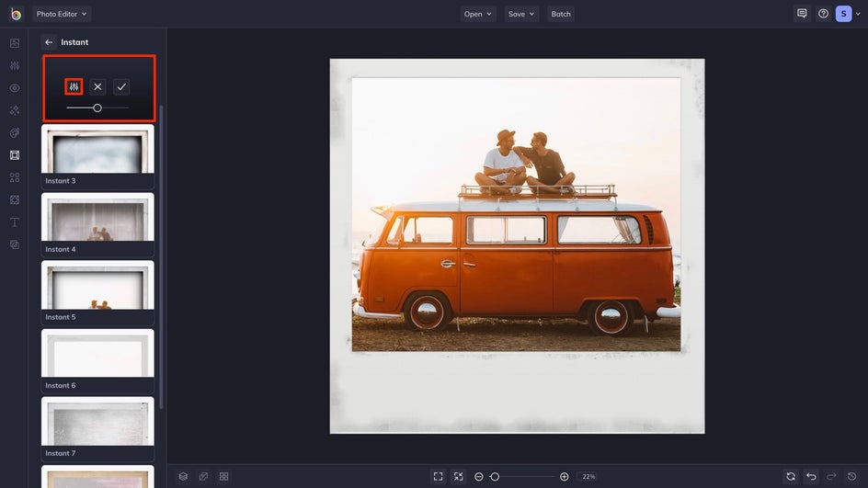Open the history clock icon
Screen dimensions: 868x488
(x=852, y=476)
